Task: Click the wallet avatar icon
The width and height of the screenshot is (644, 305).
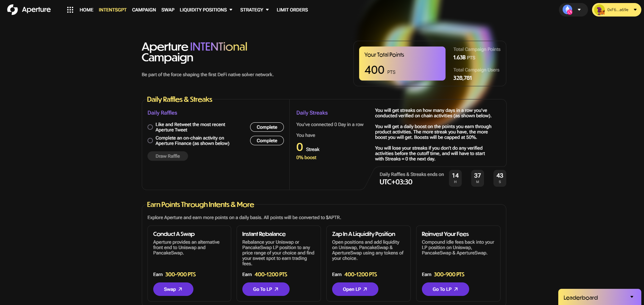Action: [600, 10]
